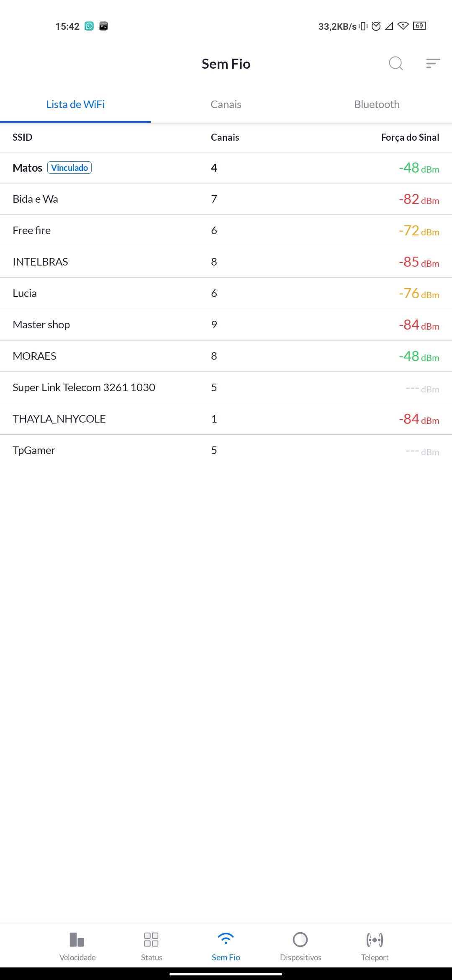
Task: Select the Lista de WiFi tab
Action: [75, 104]
